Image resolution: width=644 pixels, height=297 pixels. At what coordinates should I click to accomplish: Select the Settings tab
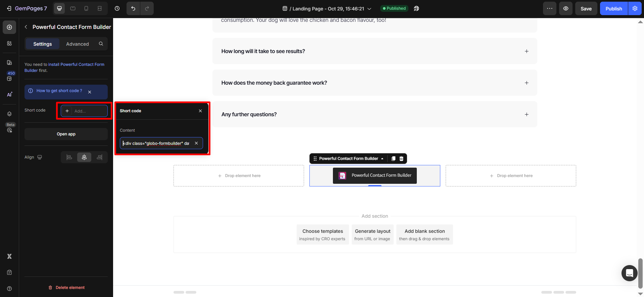pos(43,44)
